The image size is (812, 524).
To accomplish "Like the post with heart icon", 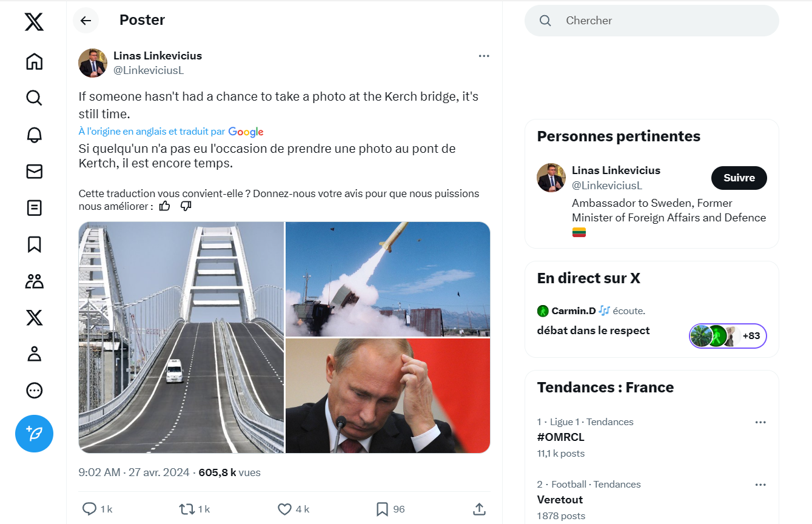I will click(x=284, y=509).
